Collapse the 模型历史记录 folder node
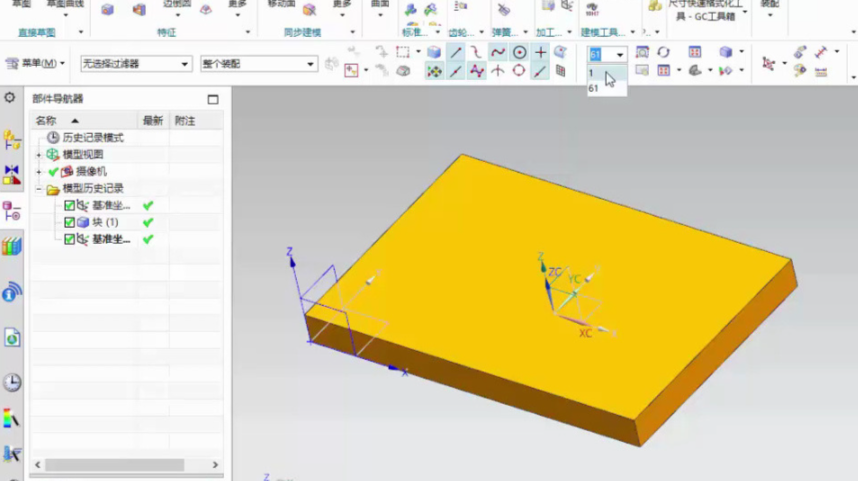The image size is (858, 481). pos(39,189)
